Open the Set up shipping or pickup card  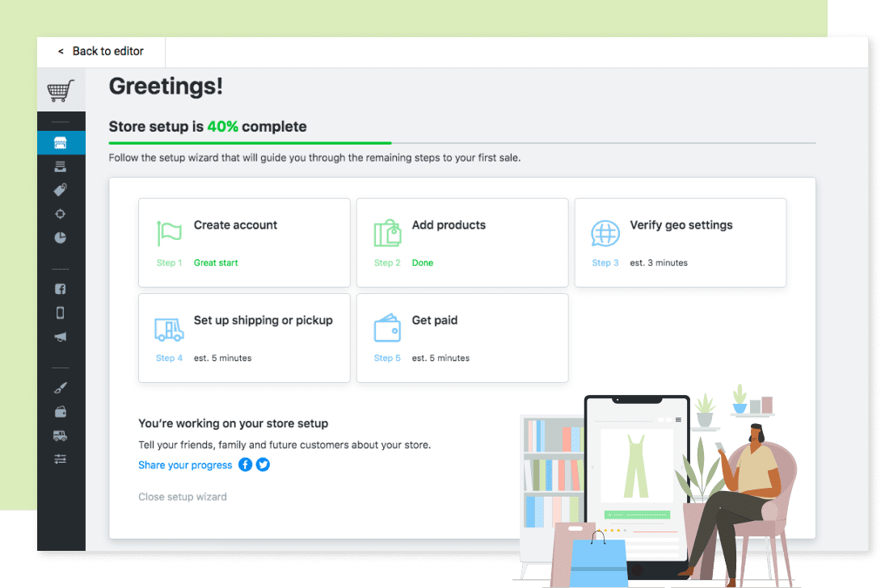point(244,338)
